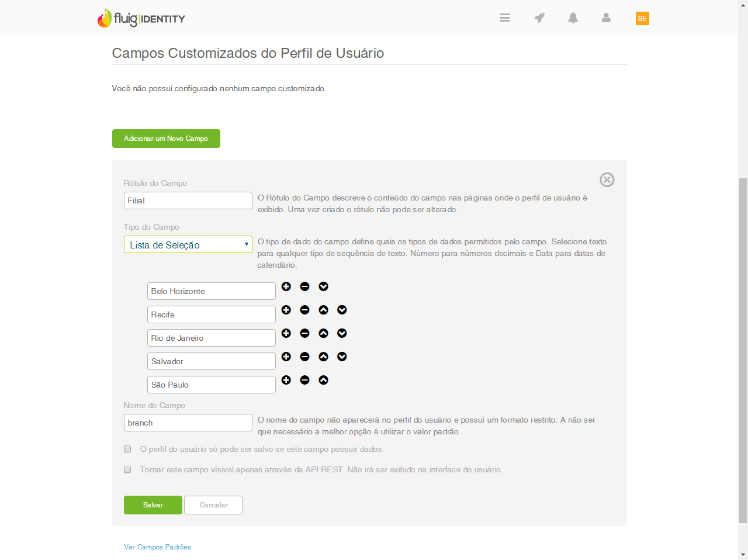
Task: Click the Cancelar button
Action: pos(213,505)
